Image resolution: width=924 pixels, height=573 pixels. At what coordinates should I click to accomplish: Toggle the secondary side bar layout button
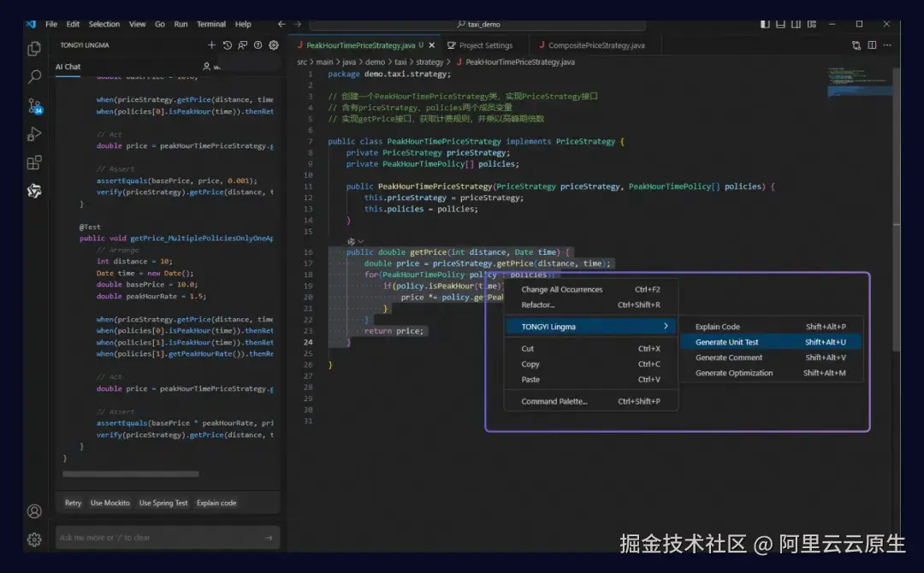point(797,24)
